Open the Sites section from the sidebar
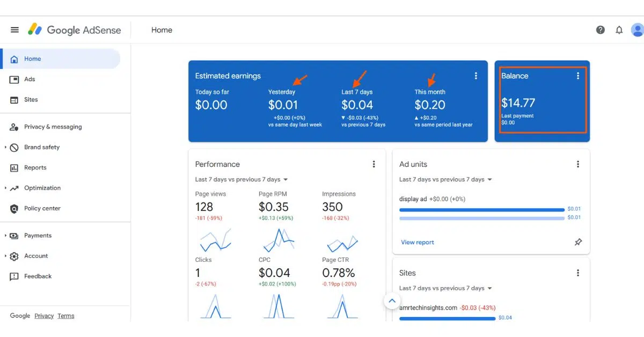Image resolution: width=644 pixels, height=337 pixels. tap(31, 99)
